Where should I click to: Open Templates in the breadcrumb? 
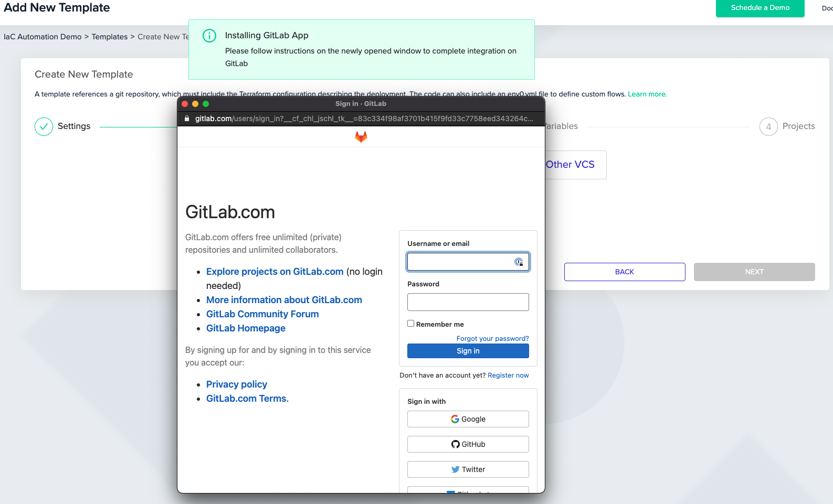point(110,37)
